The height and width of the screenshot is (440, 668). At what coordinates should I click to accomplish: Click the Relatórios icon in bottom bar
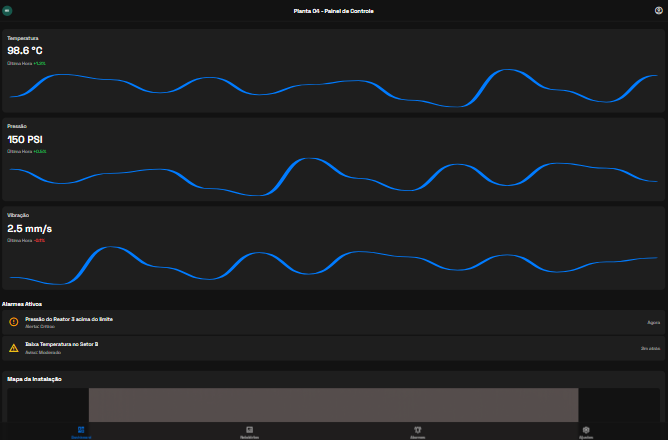[250, 429]
